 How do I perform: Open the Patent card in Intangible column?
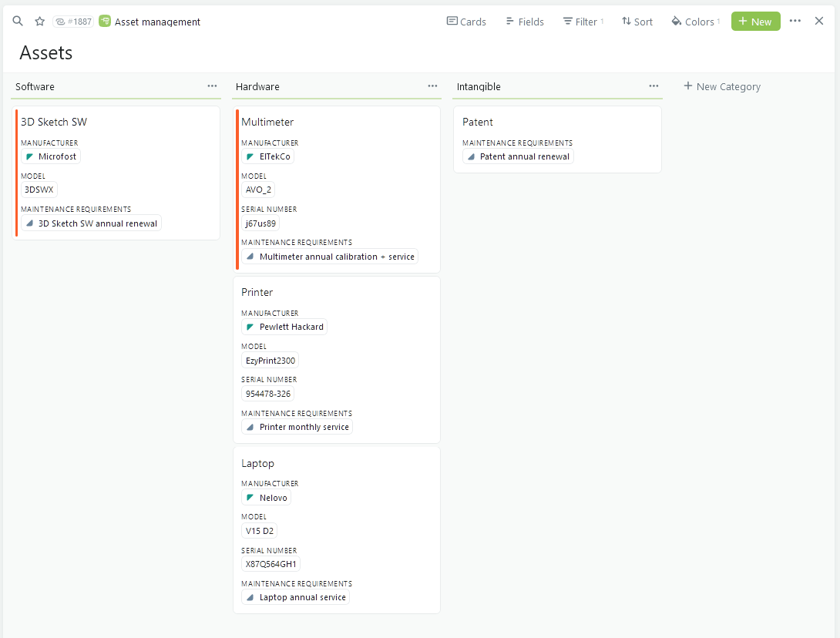[x=478, y=122]
